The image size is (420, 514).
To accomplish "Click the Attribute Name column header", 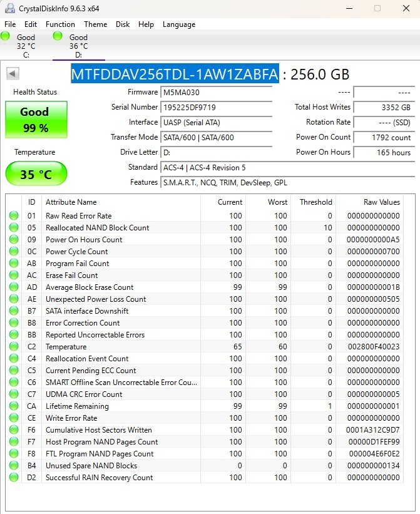I will click(121, 202).
